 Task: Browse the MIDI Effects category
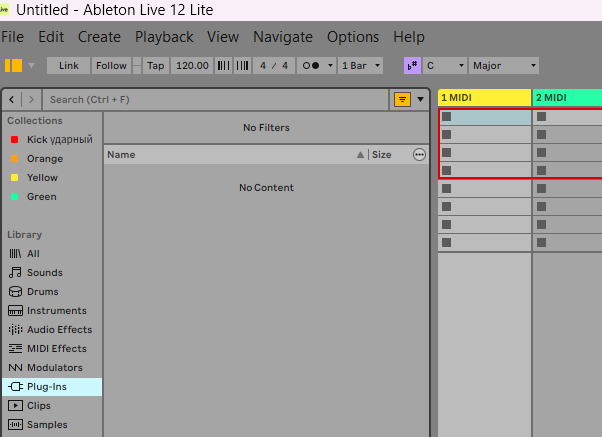(56, 348)
